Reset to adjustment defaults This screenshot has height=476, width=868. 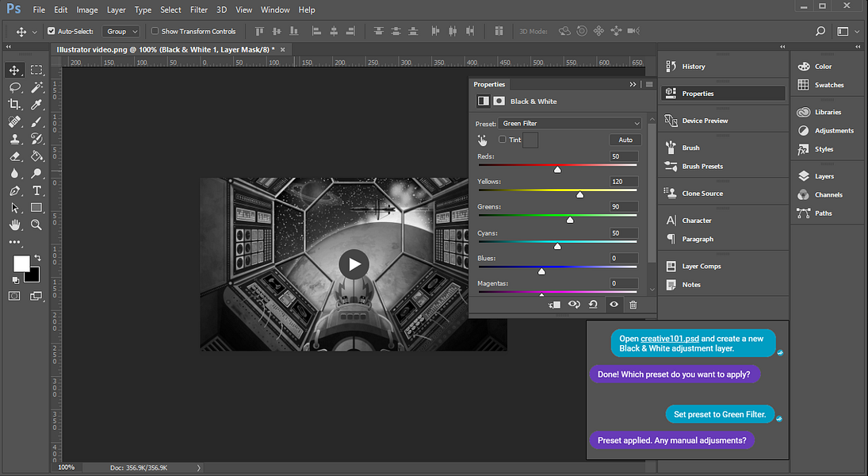pos(594,305)
